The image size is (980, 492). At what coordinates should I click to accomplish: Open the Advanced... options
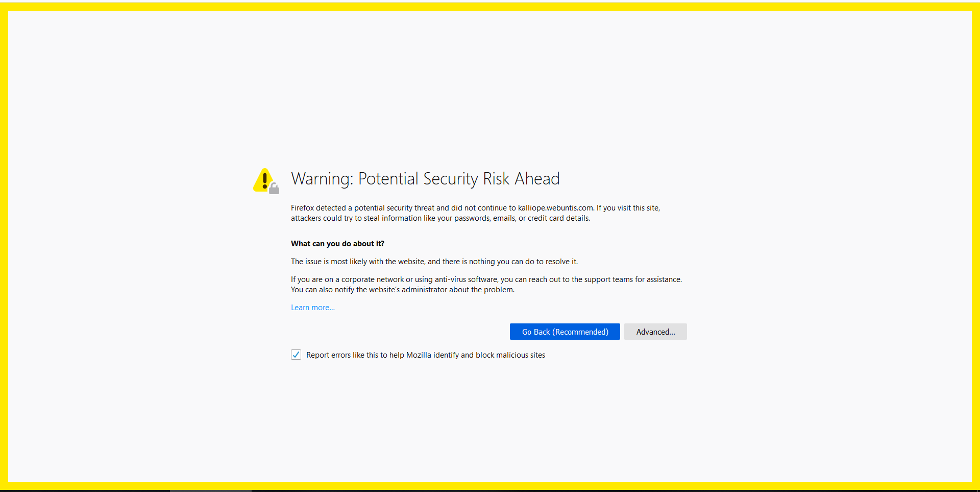tap(655, 332)
